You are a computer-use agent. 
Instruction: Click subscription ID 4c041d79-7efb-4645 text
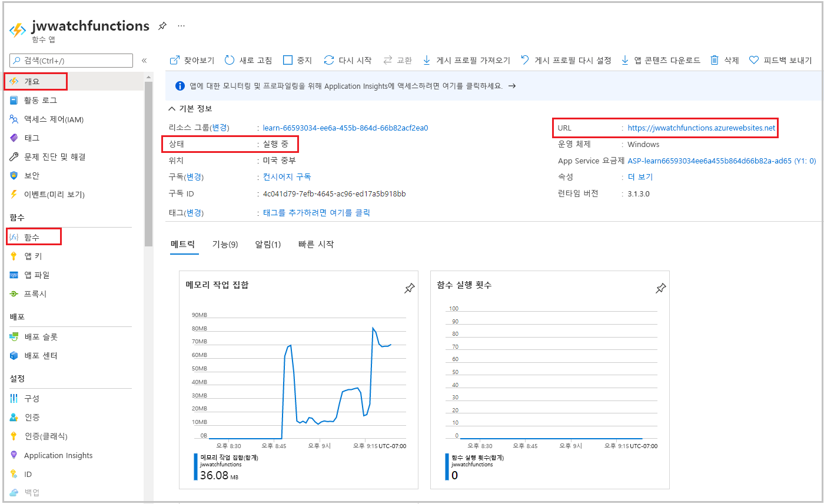334,193
